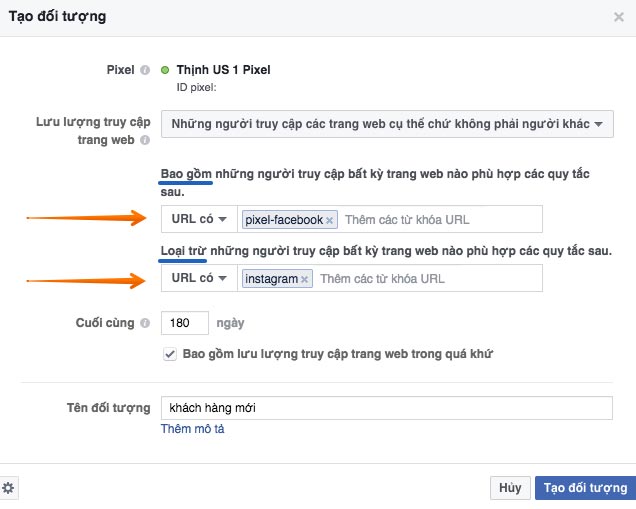Click the 'Tên đối tượng' field label
The image size is (636, 509).
coord(108,408)
